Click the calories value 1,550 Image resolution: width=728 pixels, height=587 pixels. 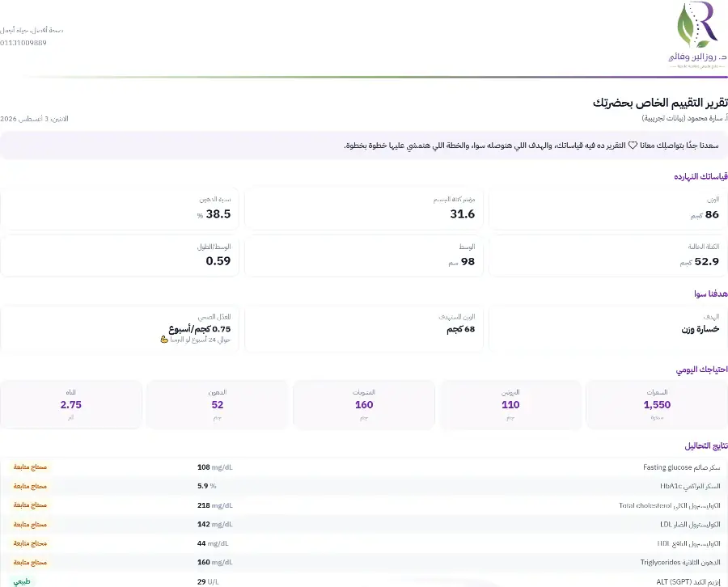pyautogui.click(x=657, y=404)
